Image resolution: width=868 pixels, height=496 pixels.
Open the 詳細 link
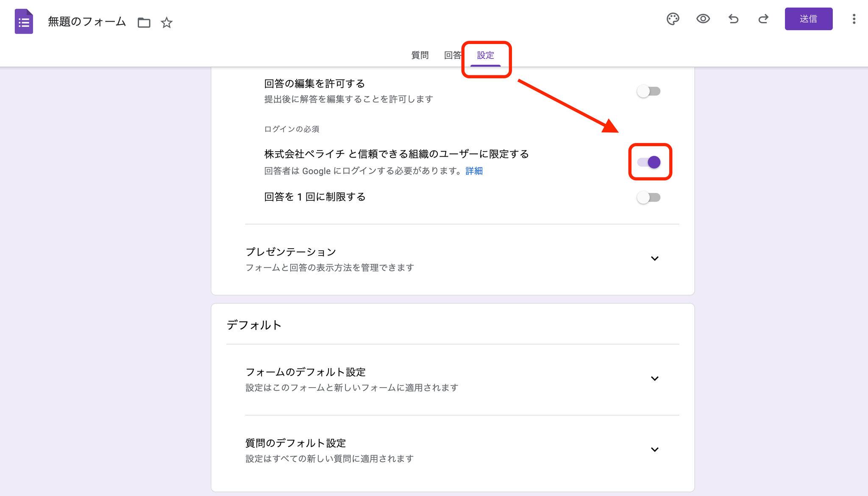pos(474,171)
